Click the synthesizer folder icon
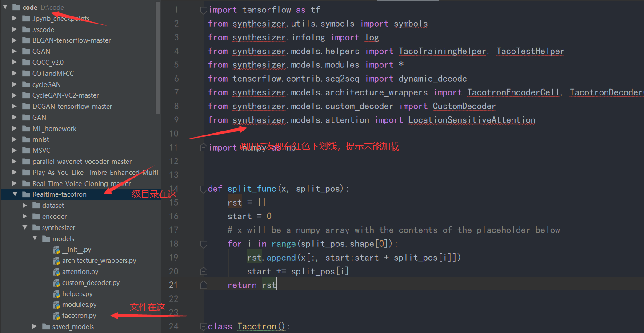 tap(36, 227)
